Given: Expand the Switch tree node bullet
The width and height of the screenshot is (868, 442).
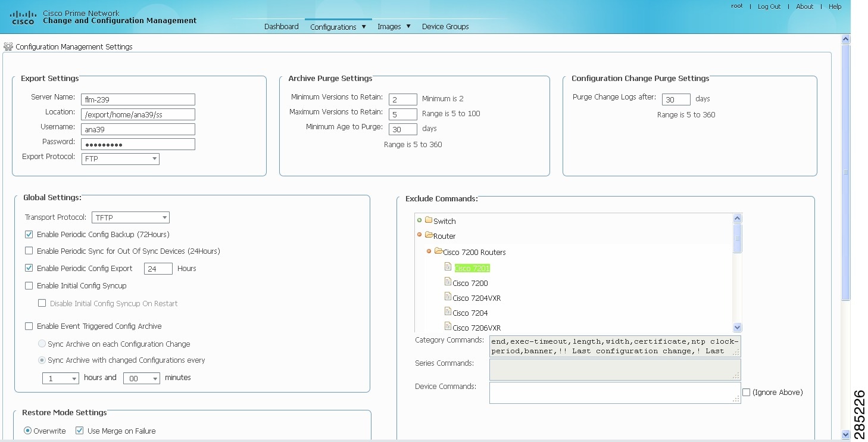Looking at the screenshot, I should (420, 220).
